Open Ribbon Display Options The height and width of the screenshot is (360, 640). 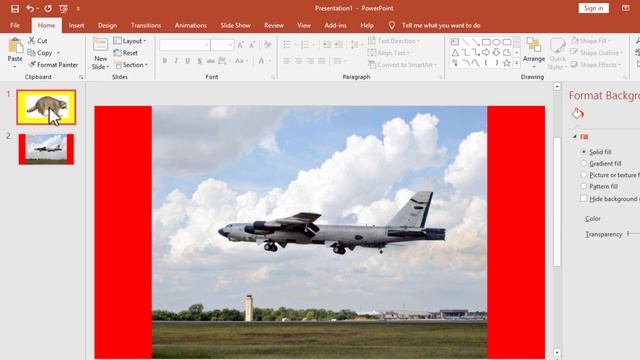[x=625, y=8]
